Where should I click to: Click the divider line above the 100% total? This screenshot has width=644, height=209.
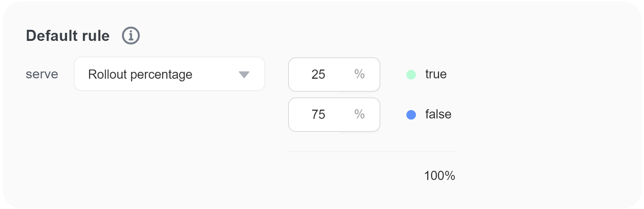tap(371, 151)
